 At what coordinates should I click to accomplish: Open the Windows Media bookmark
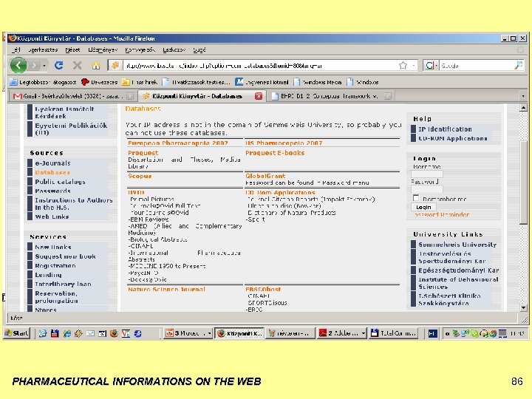[318, 82]
